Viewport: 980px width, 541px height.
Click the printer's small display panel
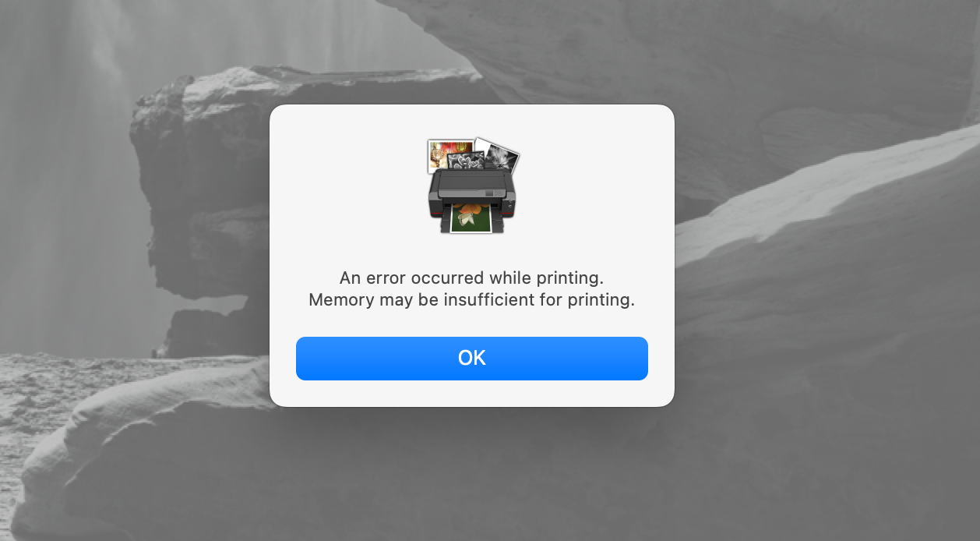pos(489,193)
